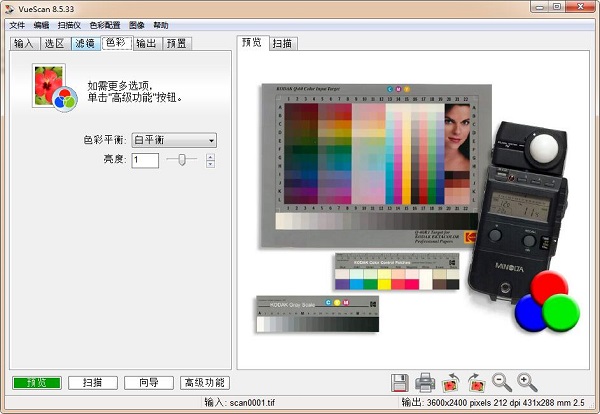Rotate image right using toolbar icon

[x=476, y=383]
